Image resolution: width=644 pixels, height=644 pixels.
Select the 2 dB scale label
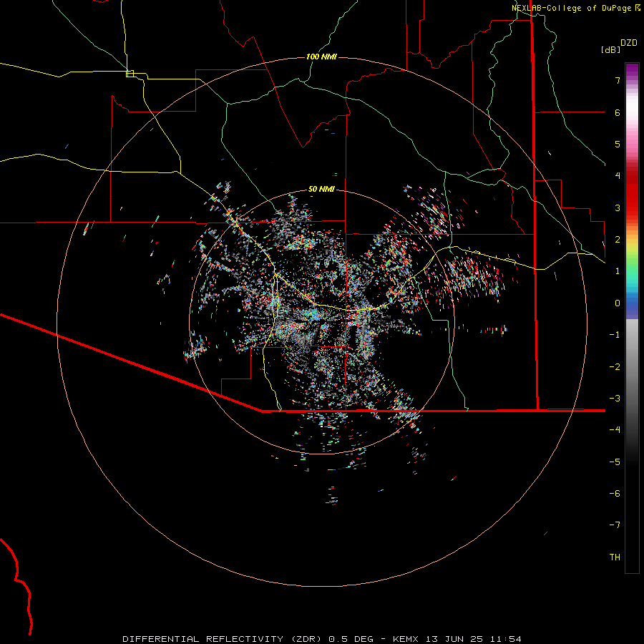click(x=618, y=240)
